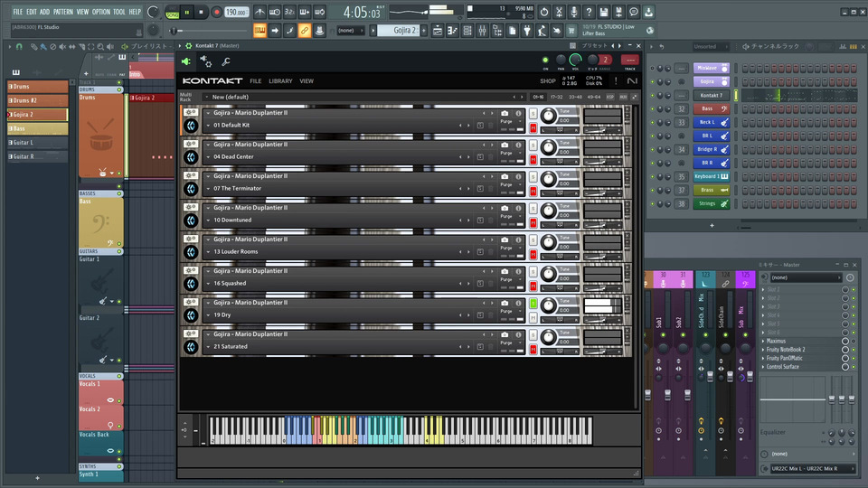
Task: Click the Keyboard 1 channel button
Action: (712, 176)
